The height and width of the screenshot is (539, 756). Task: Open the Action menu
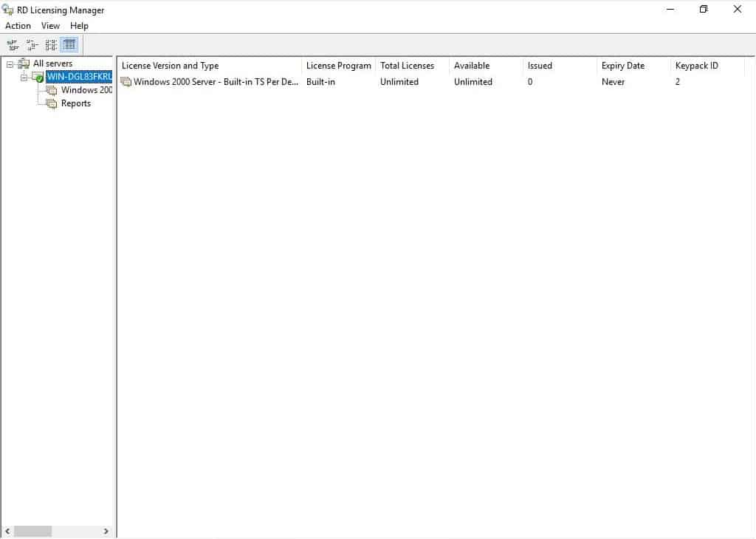[18, 26]
